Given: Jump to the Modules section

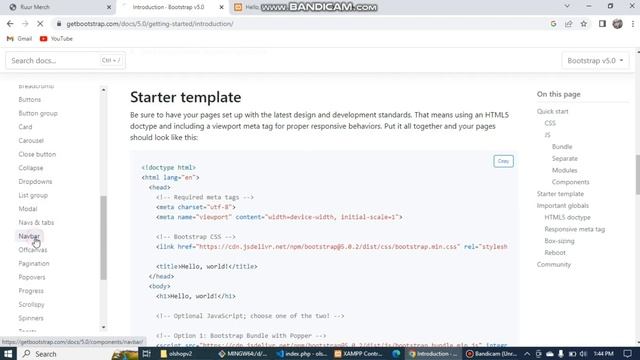Looking at the screenshot, I should pos(564,171).
